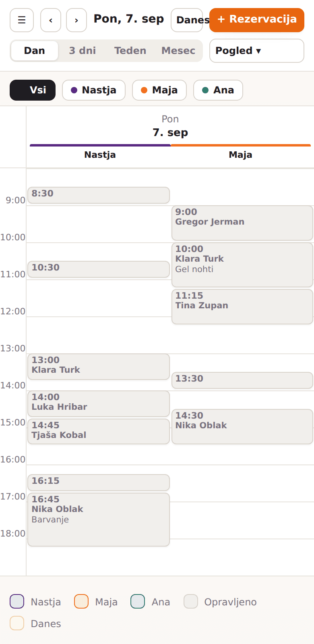Click the Ana legend swatch icon
Viewport: 314px width, 644px height.
point(138,601)
